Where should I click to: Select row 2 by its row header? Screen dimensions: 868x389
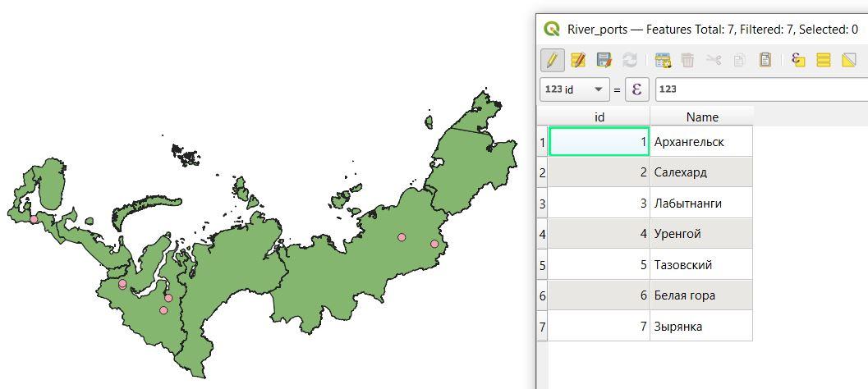(542, 172)
